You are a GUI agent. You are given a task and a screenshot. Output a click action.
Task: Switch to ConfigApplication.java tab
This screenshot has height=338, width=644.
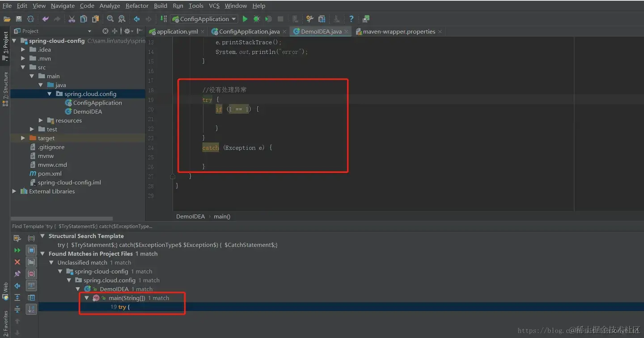[249, 31]
